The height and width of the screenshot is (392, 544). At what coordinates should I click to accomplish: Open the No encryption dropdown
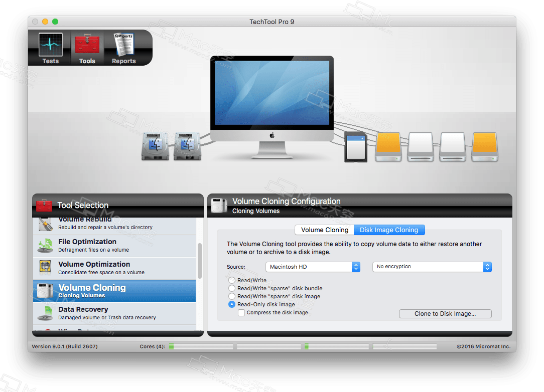coord(432,267)
